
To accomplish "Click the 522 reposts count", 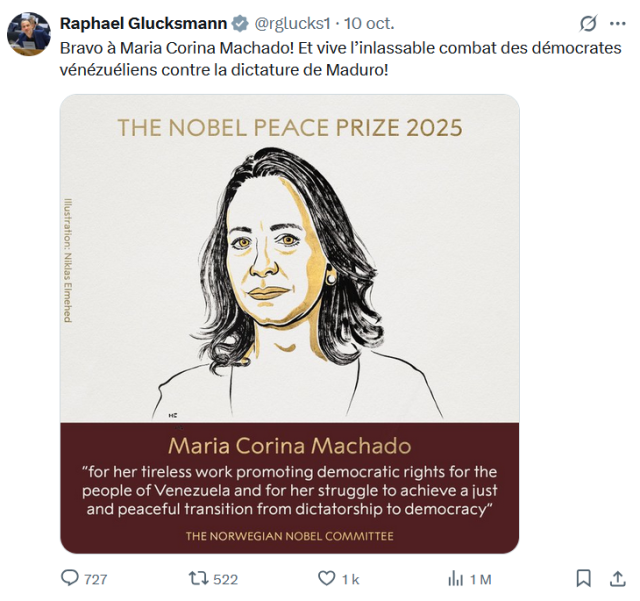I will (x=226, y=579).
